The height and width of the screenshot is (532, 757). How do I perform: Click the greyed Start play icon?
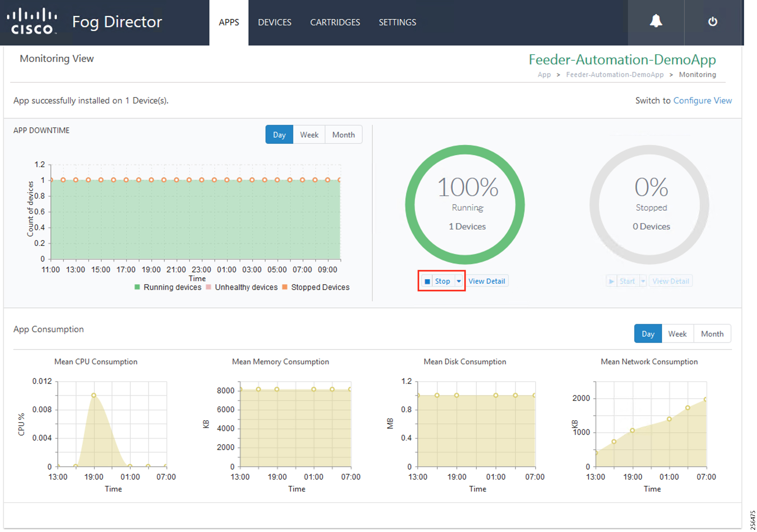pyautogui.click(x=611, y=281)
